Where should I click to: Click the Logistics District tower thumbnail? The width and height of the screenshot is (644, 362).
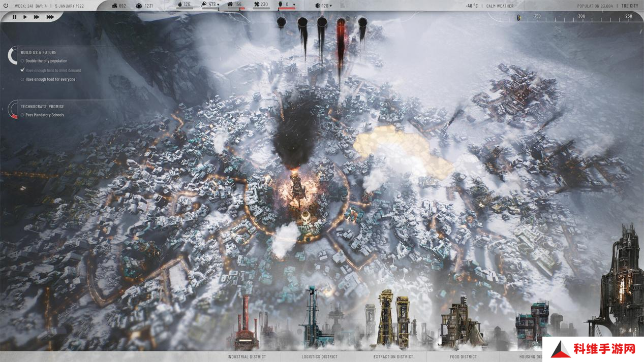[317, 317]
